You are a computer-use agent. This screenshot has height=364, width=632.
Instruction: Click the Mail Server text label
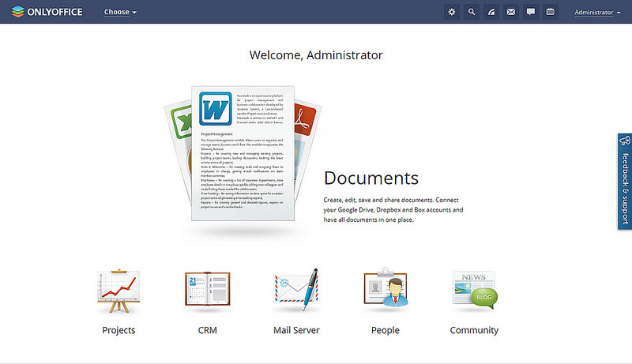(296, 330)
